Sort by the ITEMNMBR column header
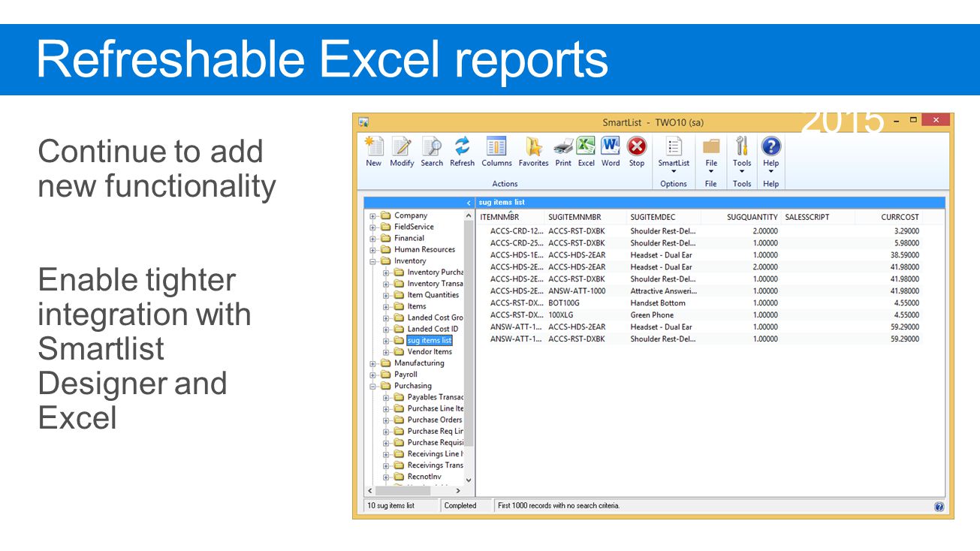The width and height of the screenshot is (980, 551). coord(511,217)
